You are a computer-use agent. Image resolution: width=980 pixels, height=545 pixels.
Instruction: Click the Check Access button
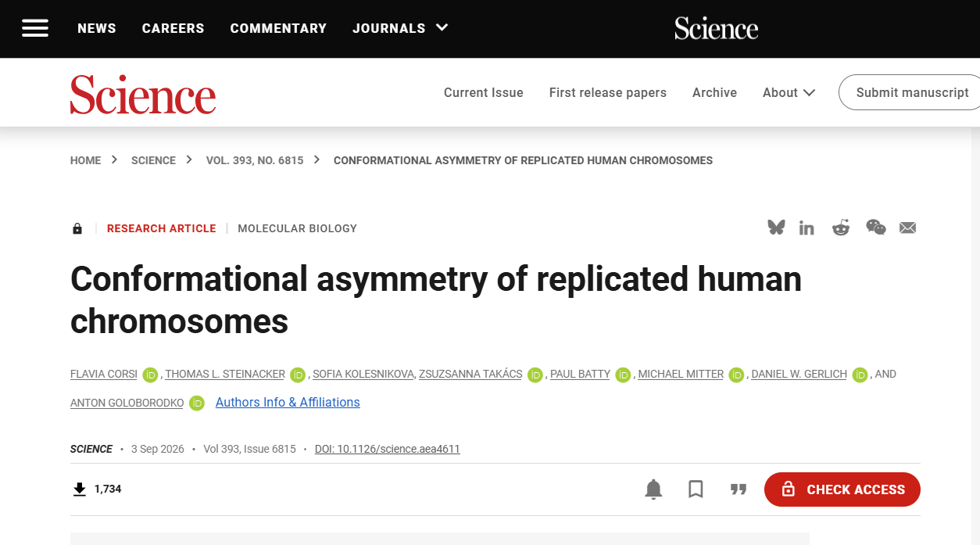(x=842, y=489)
